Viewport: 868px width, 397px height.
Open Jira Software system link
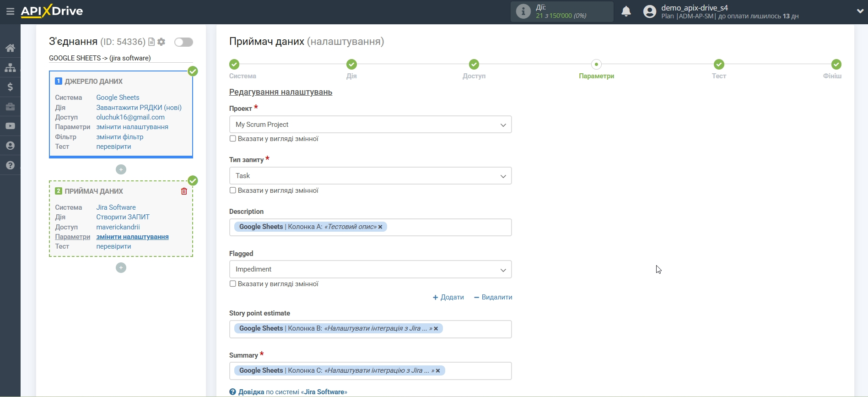click(x=116, y=207)
